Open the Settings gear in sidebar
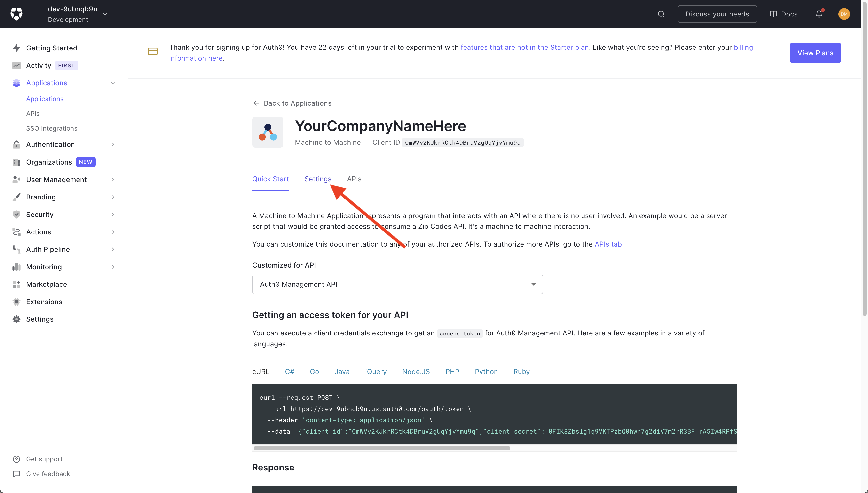Image resolution: width=868 pixels, height=493 pixels. (16, 319)
